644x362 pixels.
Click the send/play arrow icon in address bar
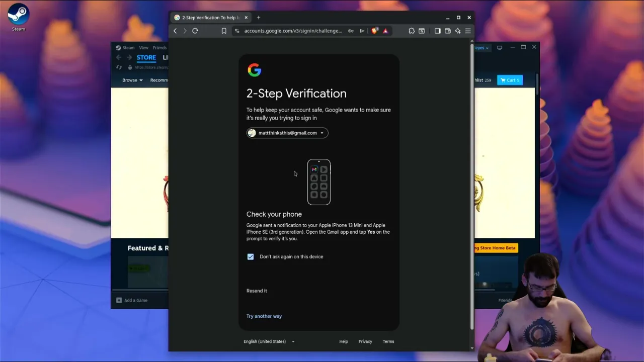(x=362, y=31)
